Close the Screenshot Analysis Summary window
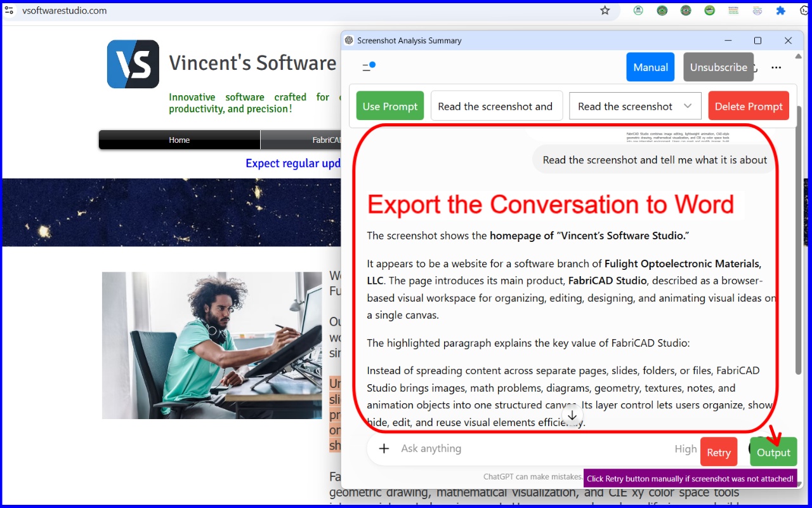Screen dimensions: 812x508 click(x=788, y=41)
